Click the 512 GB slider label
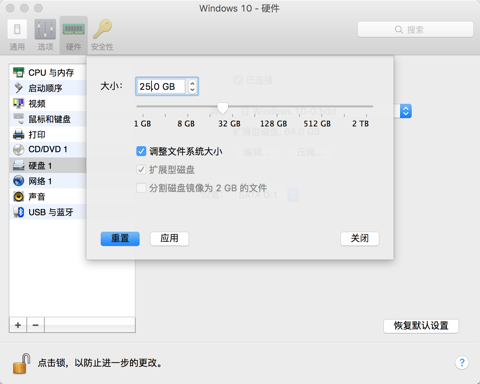The height and width of the screenshot is (384, 480). (x=317, y=124)
